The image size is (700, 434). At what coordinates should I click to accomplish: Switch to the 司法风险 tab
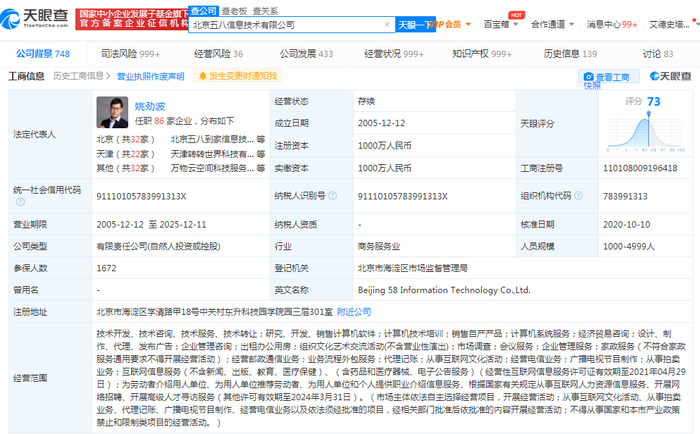click(130, 54)
